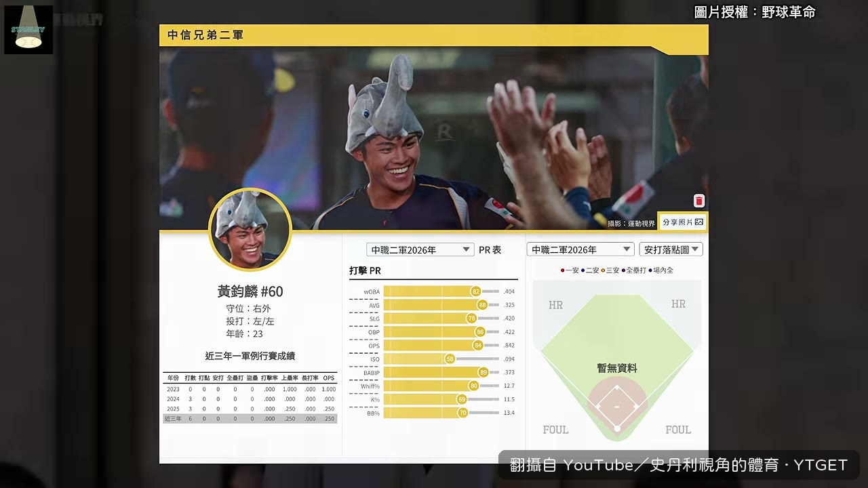This screenshot has height=488, width=868.
Task: Click the player name 黃鈞麟 #60
Action: [250, 291]
